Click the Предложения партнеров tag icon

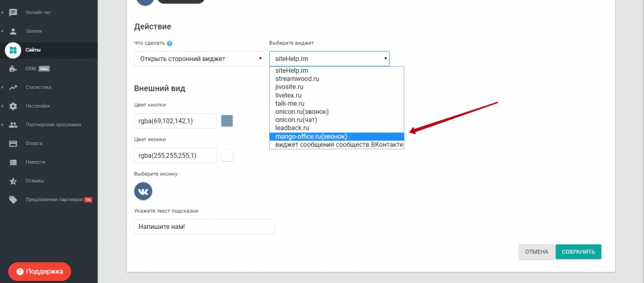[x=13, y=199]
